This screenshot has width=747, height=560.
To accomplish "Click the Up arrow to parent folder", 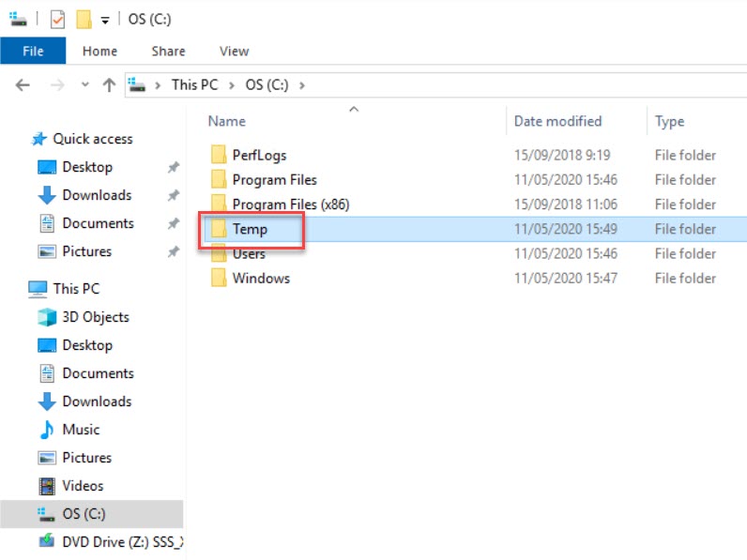I will coord(109,84).
